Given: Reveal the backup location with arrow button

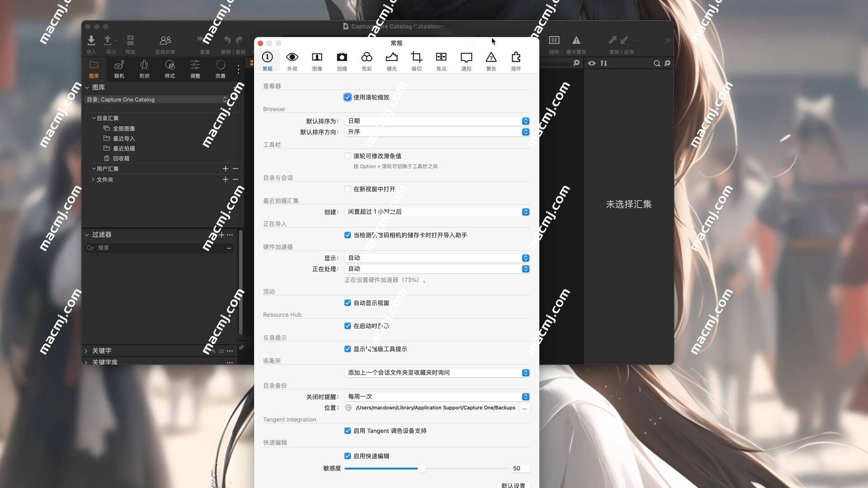Looking at the screenshot, I should click(x=349, y=408).
